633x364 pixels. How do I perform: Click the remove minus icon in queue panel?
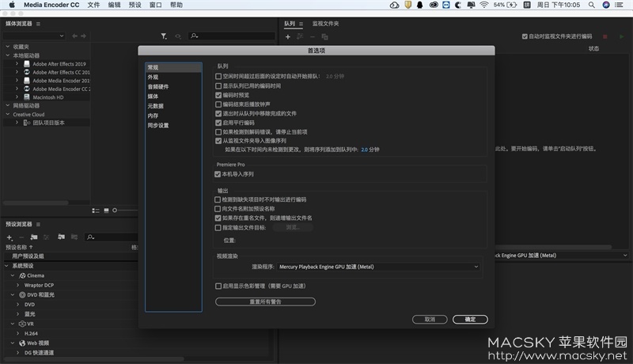click(x=313, y=36)
